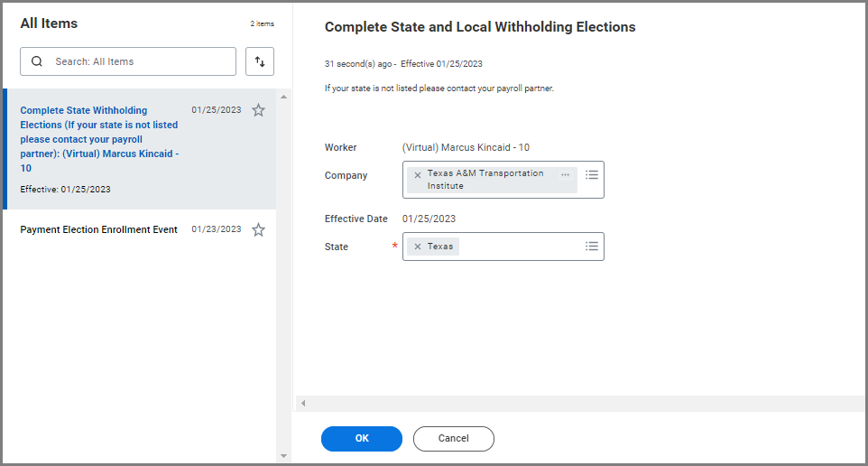The width and height of the screenshot is (868, 466).
Task: Click inside the State input box
Action: click(x=519, y=247)
